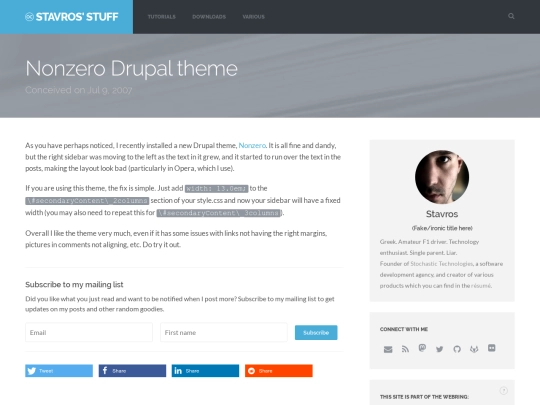540x405 pixels.
Task: Click the Reddit logo on Share button
Action: [x=251, y=371]
